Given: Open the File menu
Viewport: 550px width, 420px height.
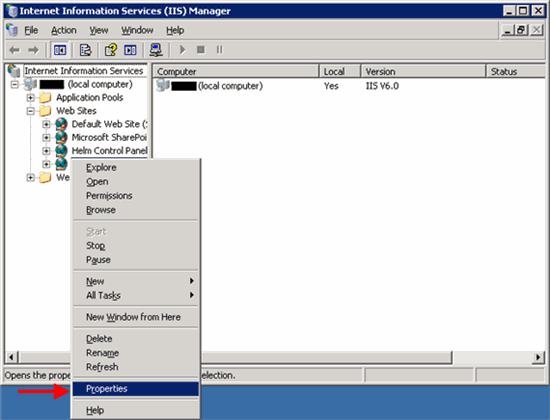Looking at the screenshot, I should 31,31.
